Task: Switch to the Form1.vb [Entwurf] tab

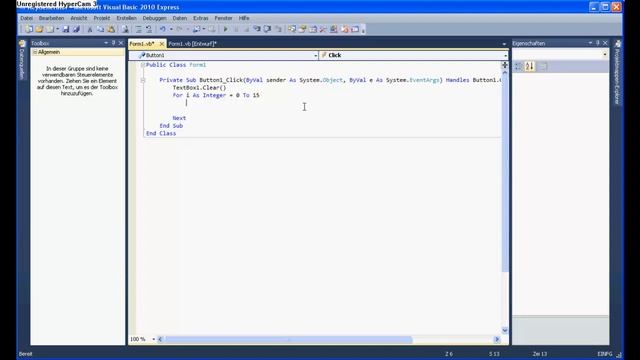Action: pyautogui.click(x=192, y=44)
